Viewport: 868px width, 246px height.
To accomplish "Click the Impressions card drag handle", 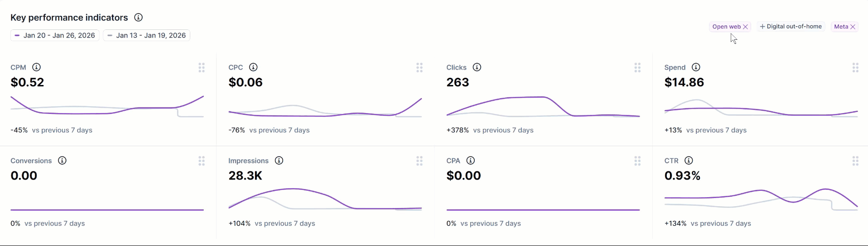I will (420, 161).
